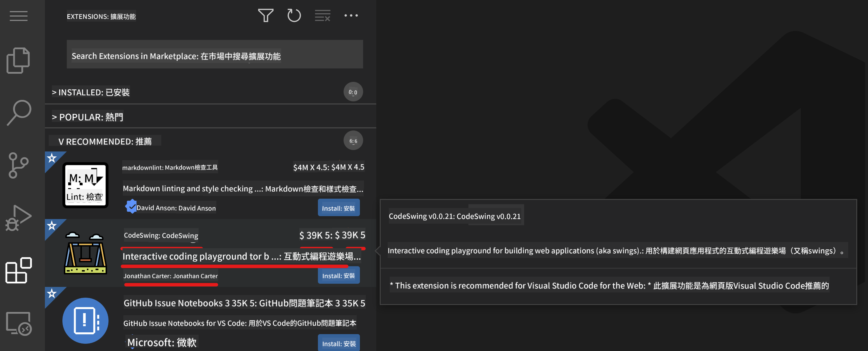Collapse the RECOMMENDED section

[x=211, y=141]
